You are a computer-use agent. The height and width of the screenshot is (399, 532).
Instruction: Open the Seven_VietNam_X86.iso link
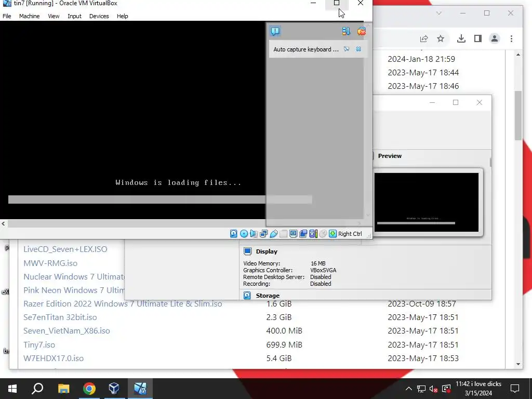66,331
